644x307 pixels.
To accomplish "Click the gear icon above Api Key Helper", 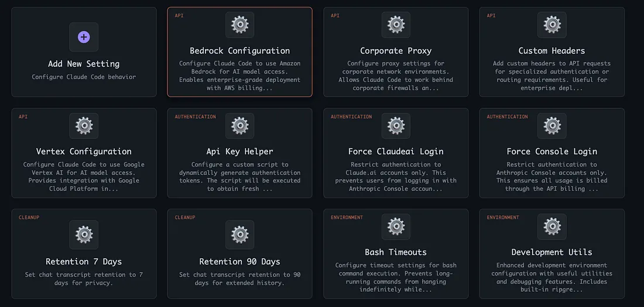I will (239, 126).
